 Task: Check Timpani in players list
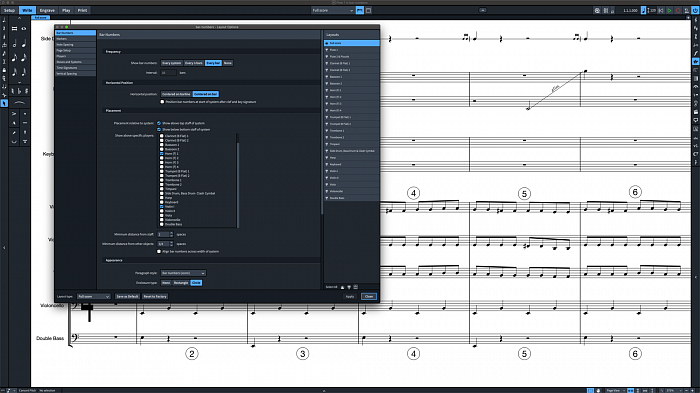point(162,189)
